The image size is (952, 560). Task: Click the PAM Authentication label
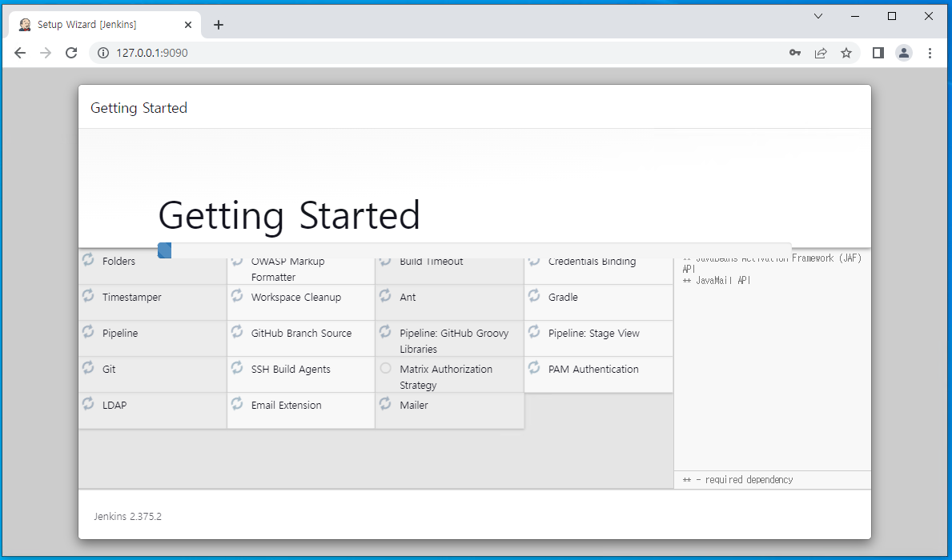click(593, 369)
